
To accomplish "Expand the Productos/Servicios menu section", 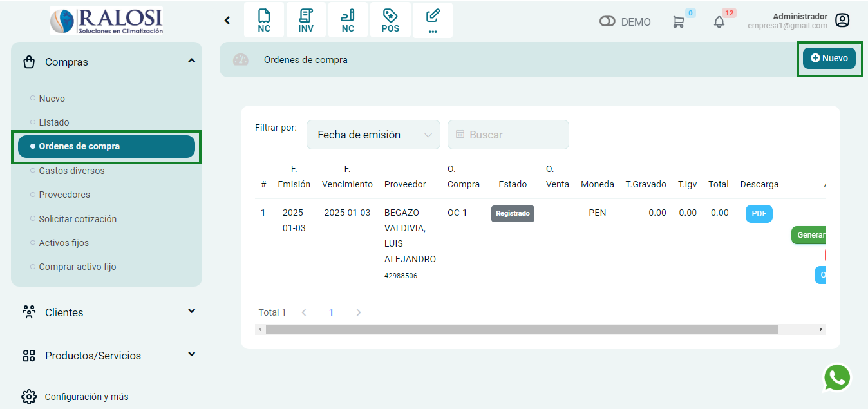I will [191, 355].
